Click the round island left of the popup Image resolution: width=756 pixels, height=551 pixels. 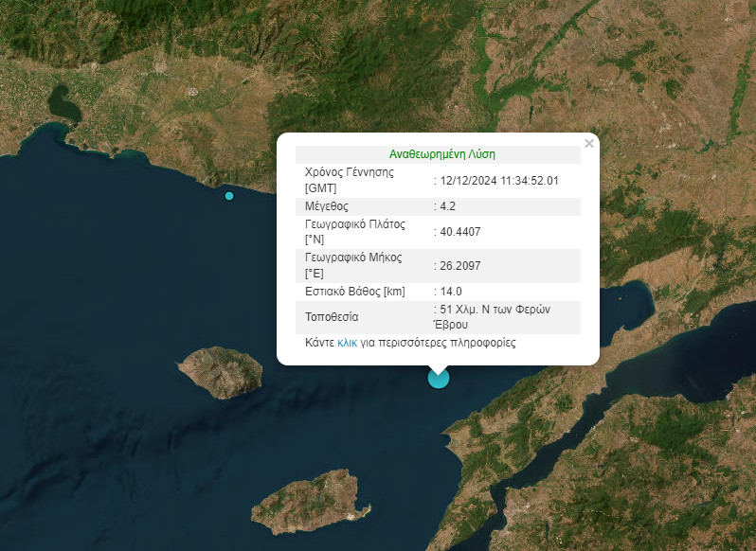pos(222,371)
